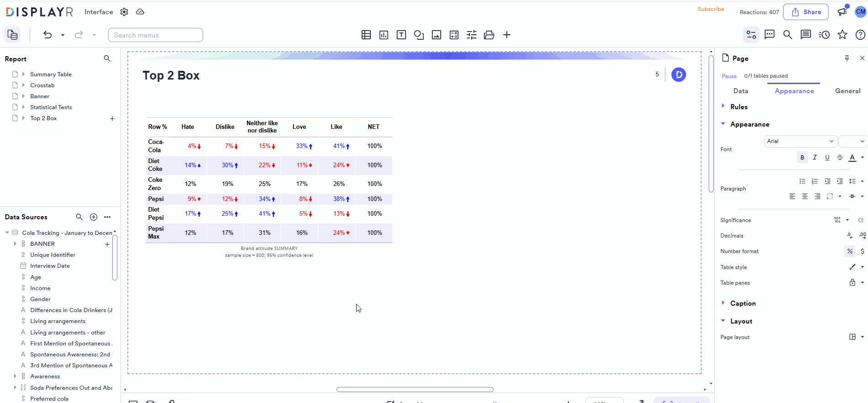868x403 pixels.
Task: Toggle bold formatting in Font section
Action: click(x=802, y=158)
